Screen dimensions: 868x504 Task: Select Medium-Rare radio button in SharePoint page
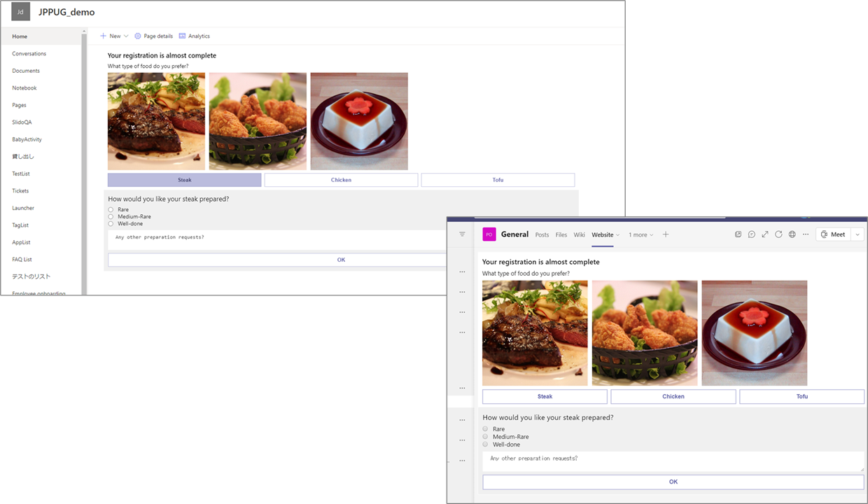coord(111,217)
